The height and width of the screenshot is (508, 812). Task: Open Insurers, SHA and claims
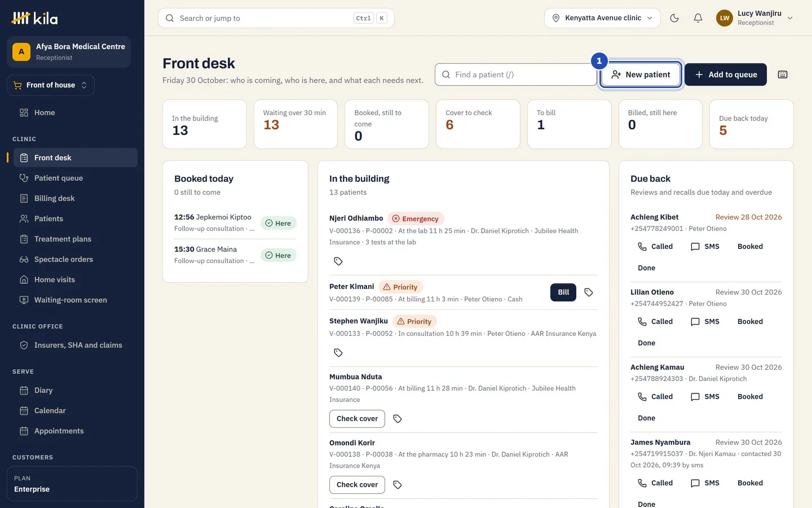76,345
